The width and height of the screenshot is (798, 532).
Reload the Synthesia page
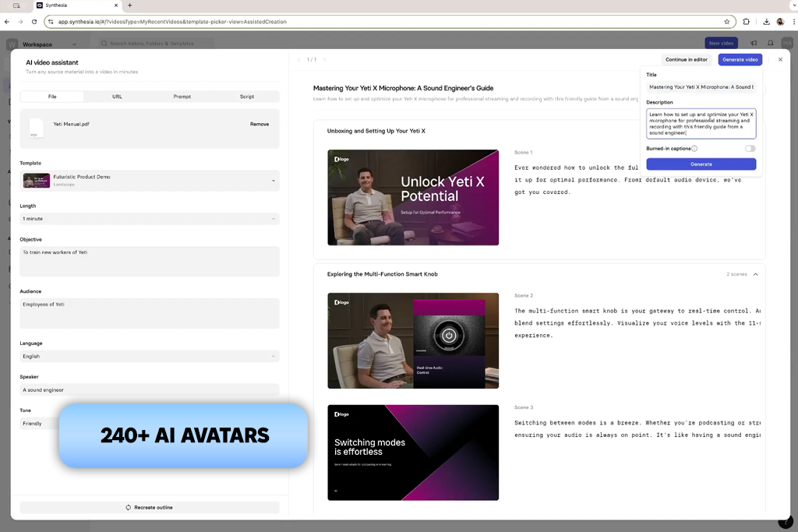[34, 22]
